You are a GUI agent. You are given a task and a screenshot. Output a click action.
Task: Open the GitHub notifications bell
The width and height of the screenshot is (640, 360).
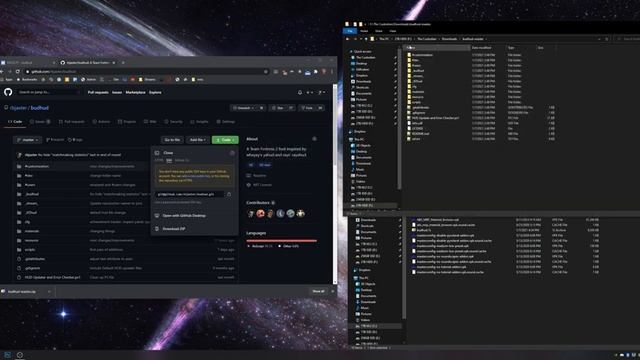pyautogui.click(x=300, y=93)
